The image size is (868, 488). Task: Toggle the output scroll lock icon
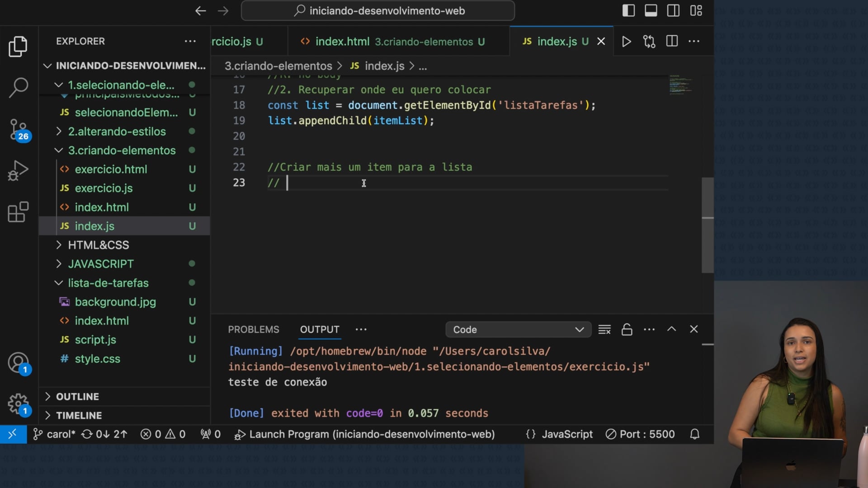click(x=627, y=329)
